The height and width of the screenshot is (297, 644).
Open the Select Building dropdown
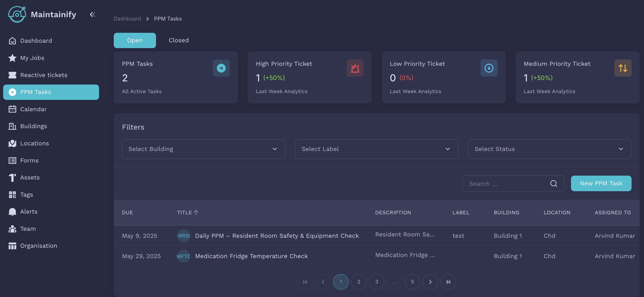pos(203,149)
